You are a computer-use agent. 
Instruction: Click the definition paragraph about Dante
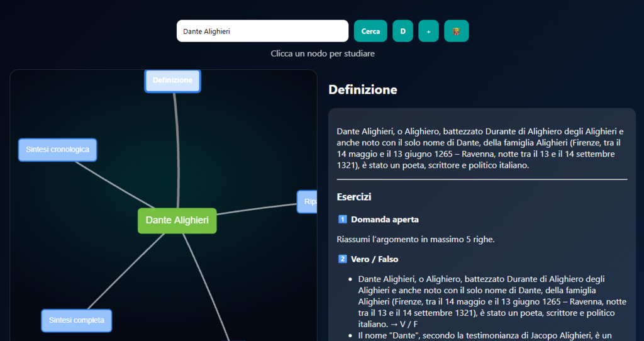click(480, 148)
